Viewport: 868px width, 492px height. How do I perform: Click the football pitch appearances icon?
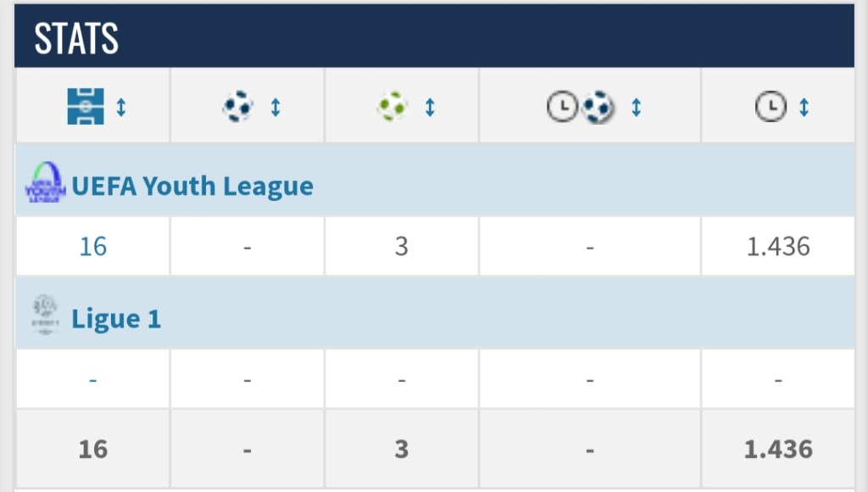coord(85,107)
